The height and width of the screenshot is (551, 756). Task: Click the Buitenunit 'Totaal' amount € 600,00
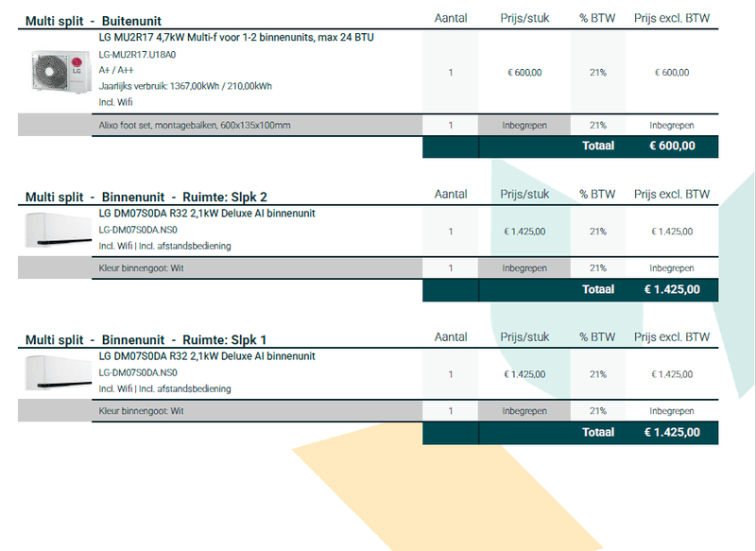(672, 146)
